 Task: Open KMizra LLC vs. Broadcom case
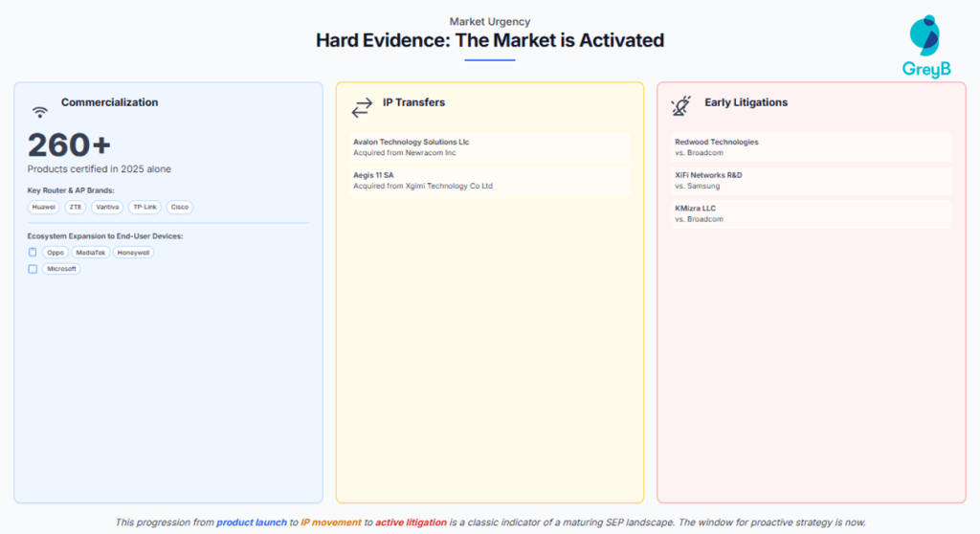811,213
